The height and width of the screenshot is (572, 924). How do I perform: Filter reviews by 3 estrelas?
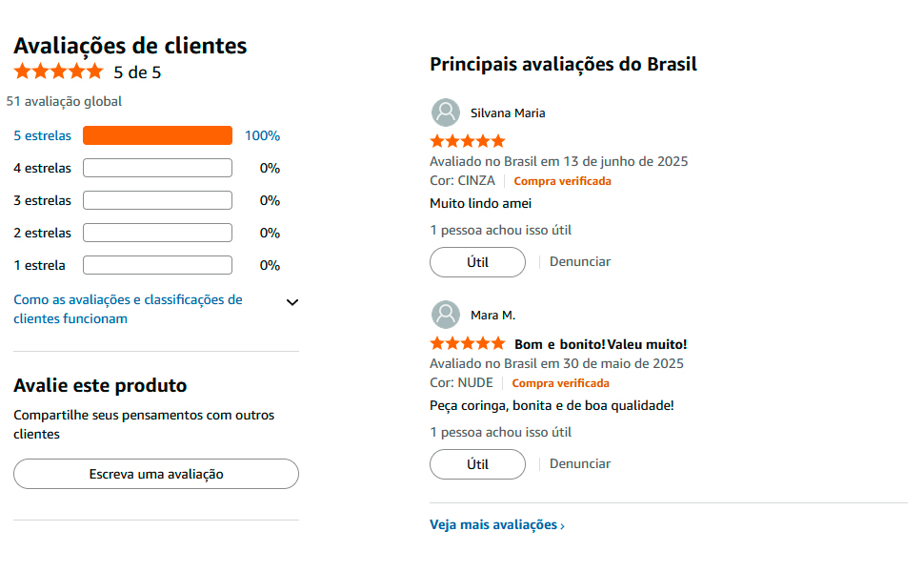coord(42,200)
